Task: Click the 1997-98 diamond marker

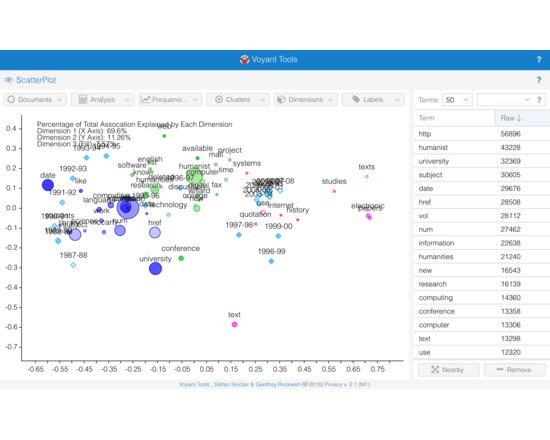Action: (x=239, y=235)
